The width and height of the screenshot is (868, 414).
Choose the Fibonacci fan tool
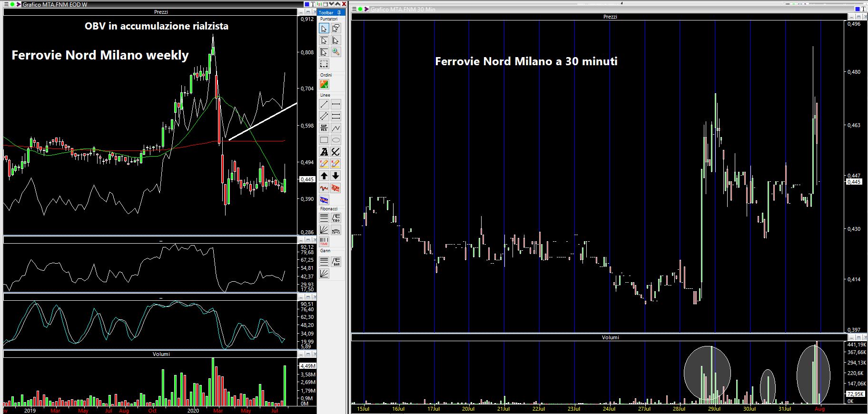point(324,230)
